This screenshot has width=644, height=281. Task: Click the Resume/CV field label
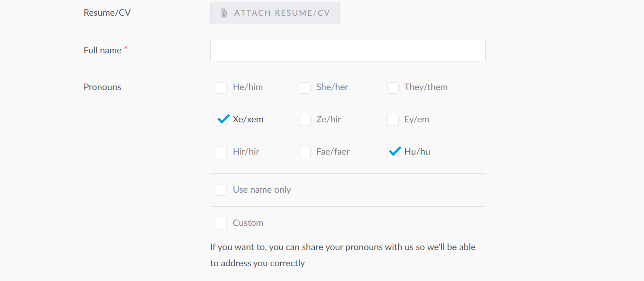[107, 13]
